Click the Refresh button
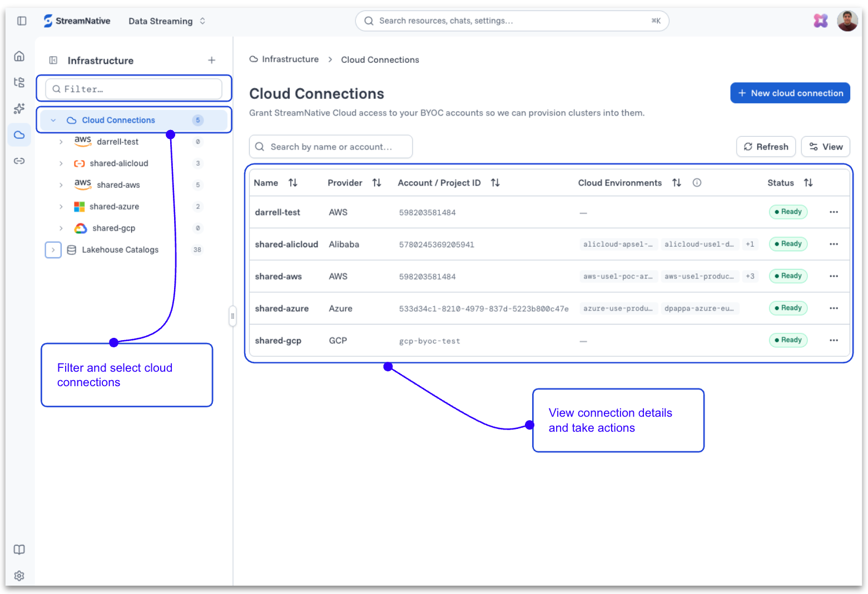 pos(766,147)
